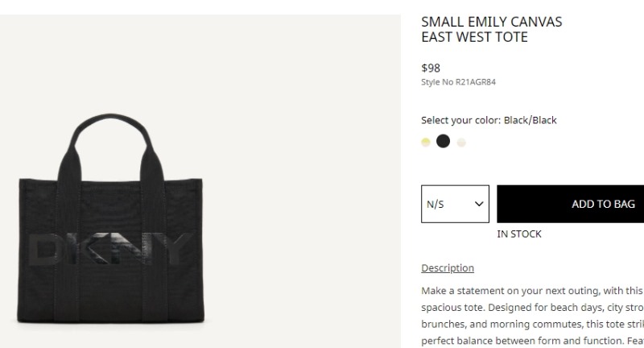The image size is (644, 348).
Task: Click the chevron arrow in size selector
Action: click(479, 204)
